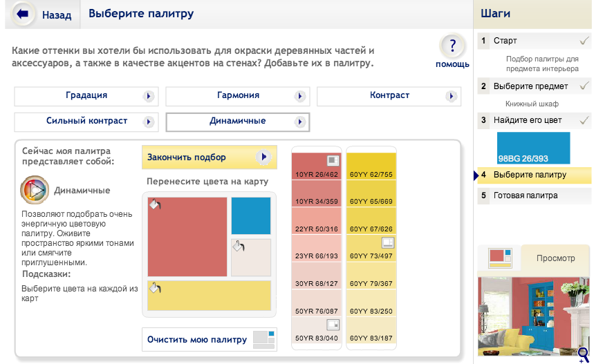
Task: Choose the Сильный контраст palette option
Action: click(86, 122)
